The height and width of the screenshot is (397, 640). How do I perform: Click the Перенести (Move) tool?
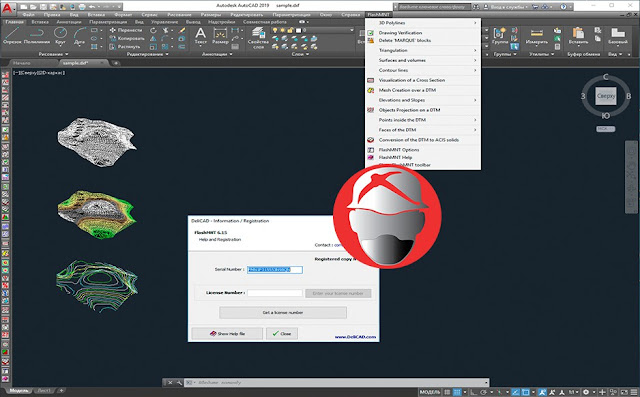[126, 30]
